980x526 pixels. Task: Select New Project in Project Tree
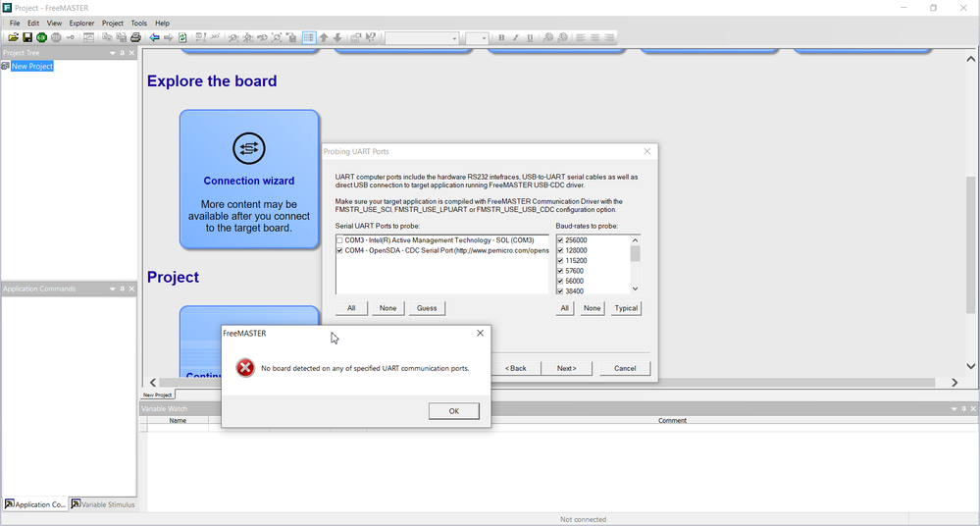click(31, 67)
